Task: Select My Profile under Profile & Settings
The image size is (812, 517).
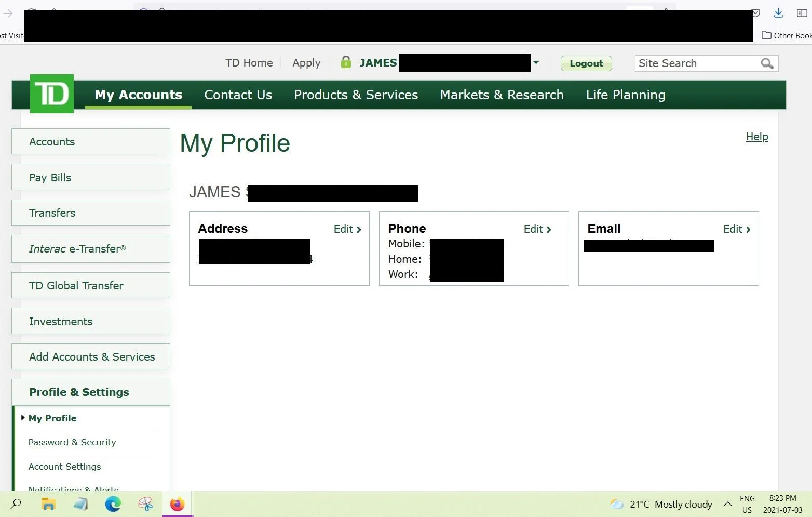Action: coord(52,418)
